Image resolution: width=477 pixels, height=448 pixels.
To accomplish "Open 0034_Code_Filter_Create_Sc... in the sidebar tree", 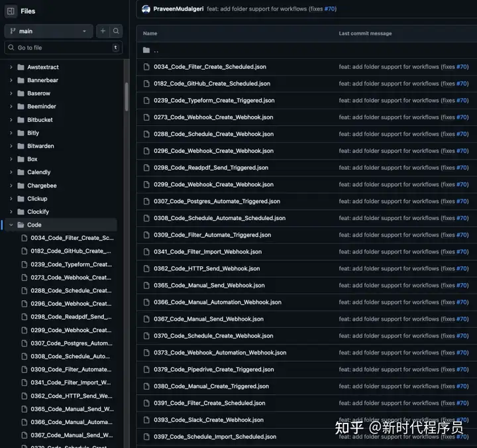I will [72, 238].
